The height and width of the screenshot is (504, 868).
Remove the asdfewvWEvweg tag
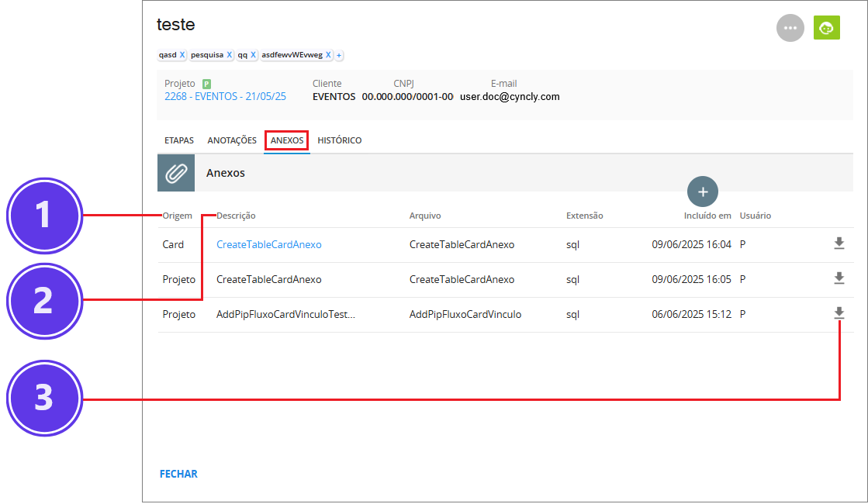pyautogui.click(x=328, y=55)
